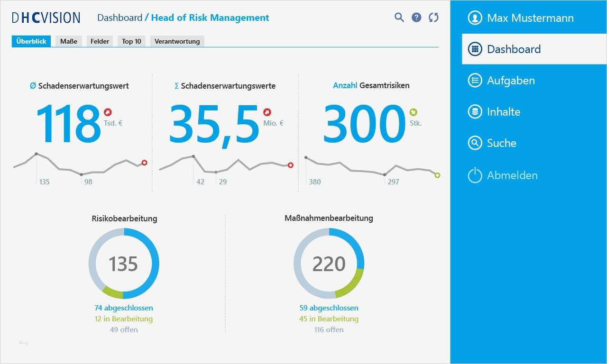Image resolution: width=607 pixels, height=364 pixels.
Task: Click the Max Mustermann user avatar icon
Action: 475,18
